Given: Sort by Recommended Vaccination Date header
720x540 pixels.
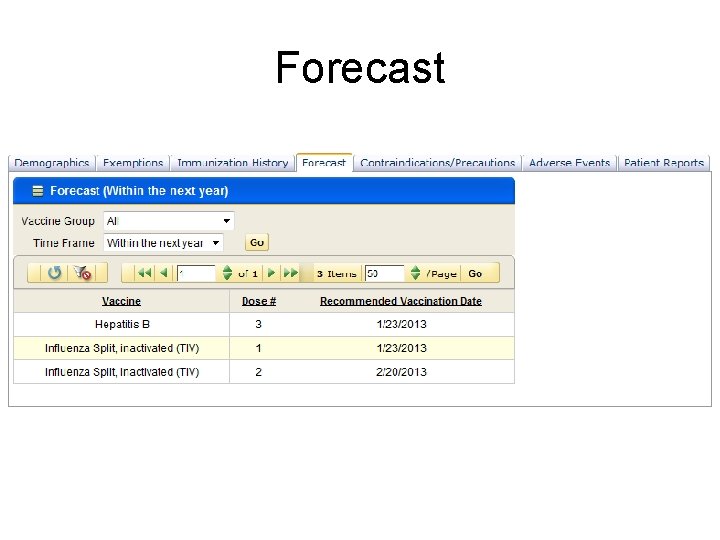Looking at the screenshot, I should [400, 301].
